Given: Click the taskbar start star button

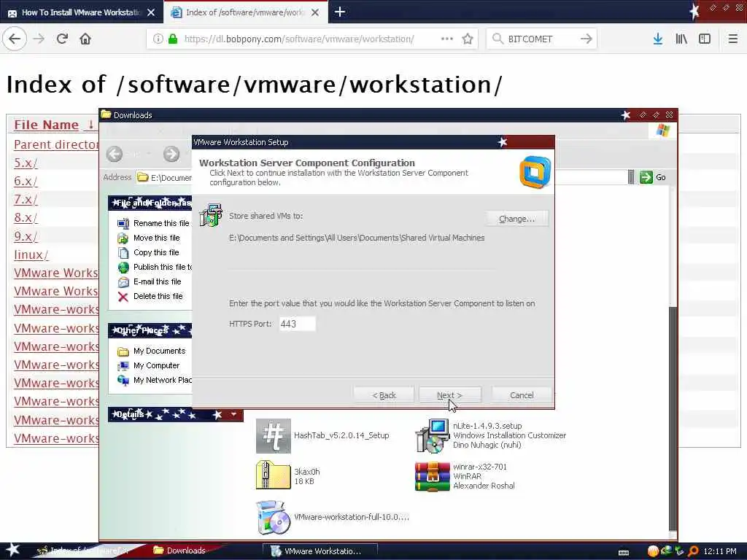Looking at the screenshot, I should pyautogui.click(x=12, y=550).
